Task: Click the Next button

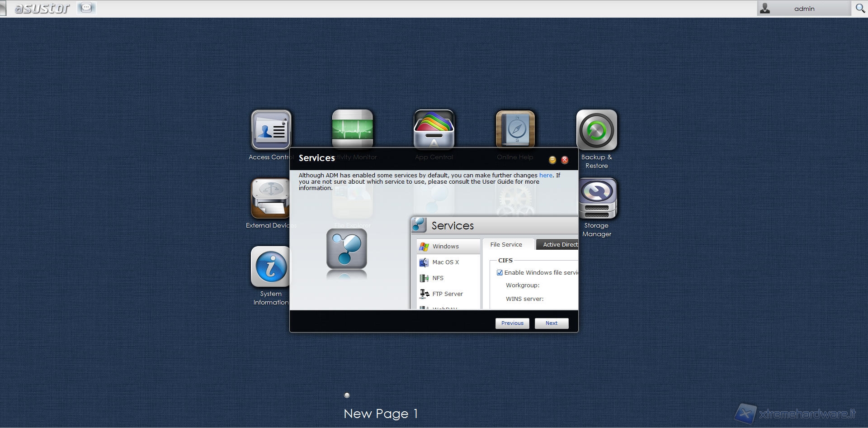Action: pyautogui.click(x=551, y=323)
